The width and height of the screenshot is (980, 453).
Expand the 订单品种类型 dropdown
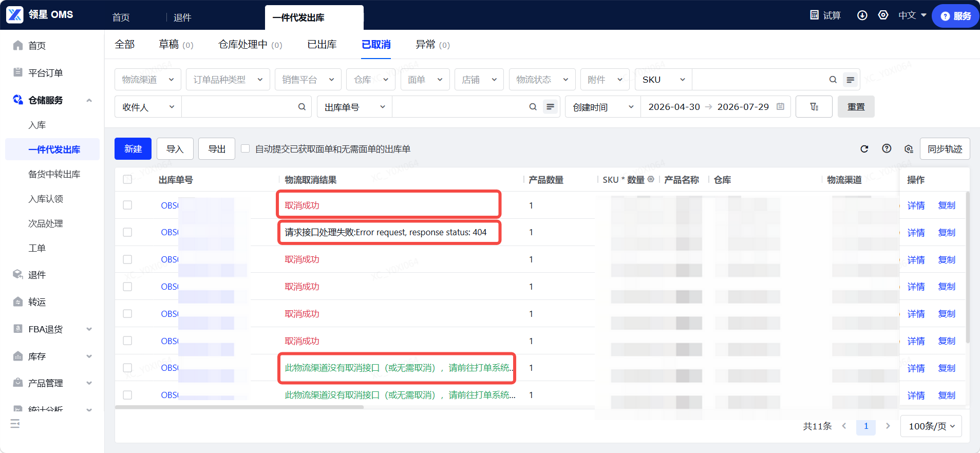click(x=228, y=80)
